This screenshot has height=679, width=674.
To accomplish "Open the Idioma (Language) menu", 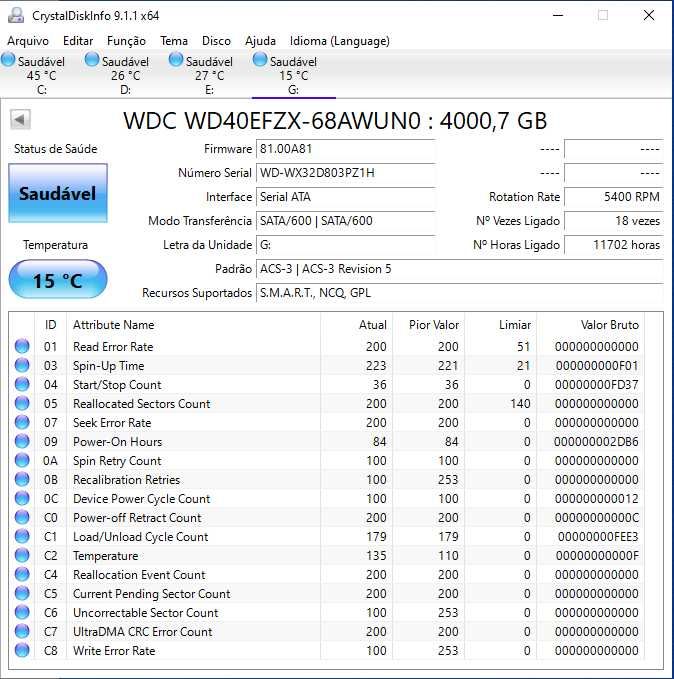I will [x=340, y=41].
